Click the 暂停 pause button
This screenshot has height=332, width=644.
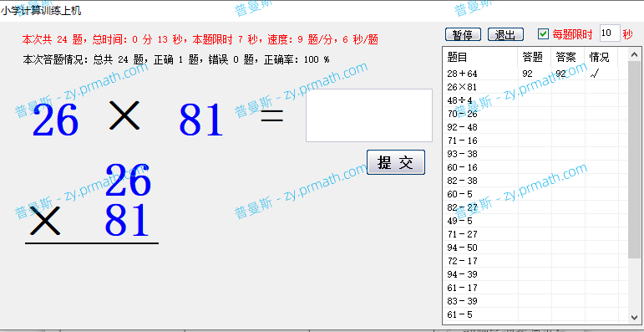coord(463,34)
